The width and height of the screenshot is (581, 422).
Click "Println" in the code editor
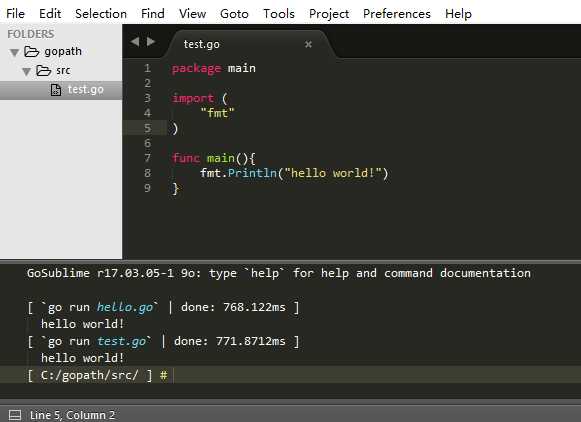[x=252, y=173]
